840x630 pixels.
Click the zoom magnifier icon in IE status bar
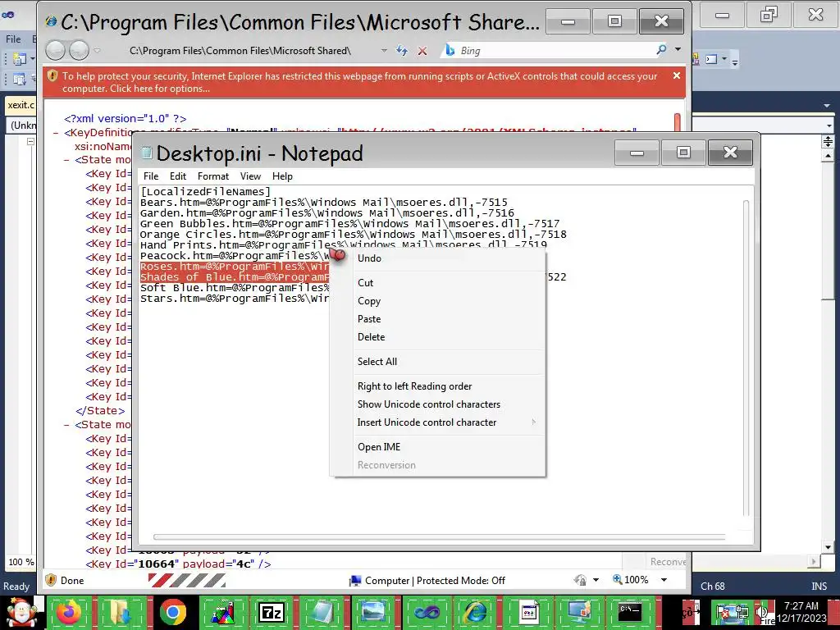tap(618, 579)
